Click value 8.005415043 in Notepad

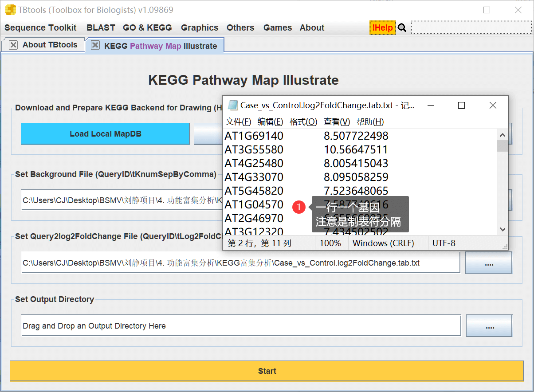pyautogui.click(x=356, y=163)
